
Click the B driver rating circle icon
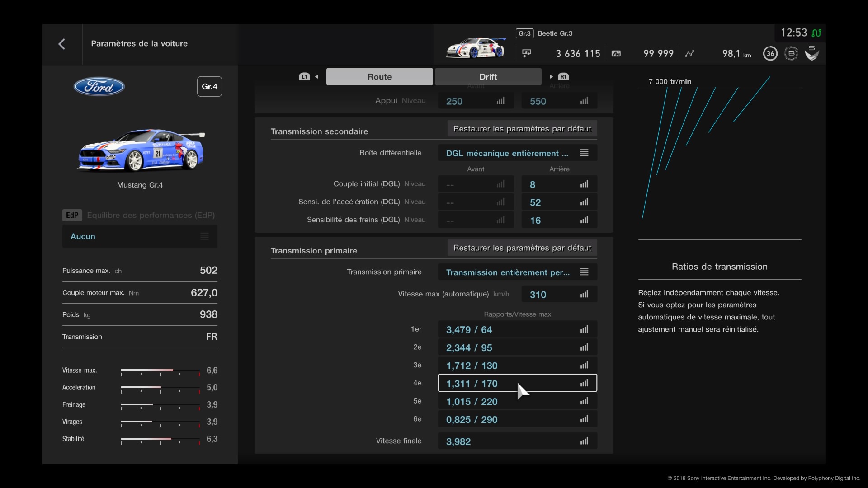coord(791,53)
